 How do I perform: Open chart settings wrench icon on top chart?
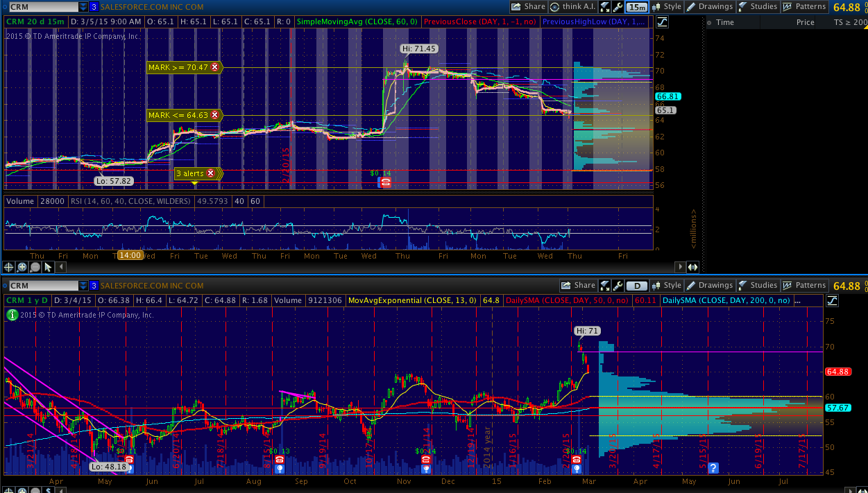coord(617,7)
